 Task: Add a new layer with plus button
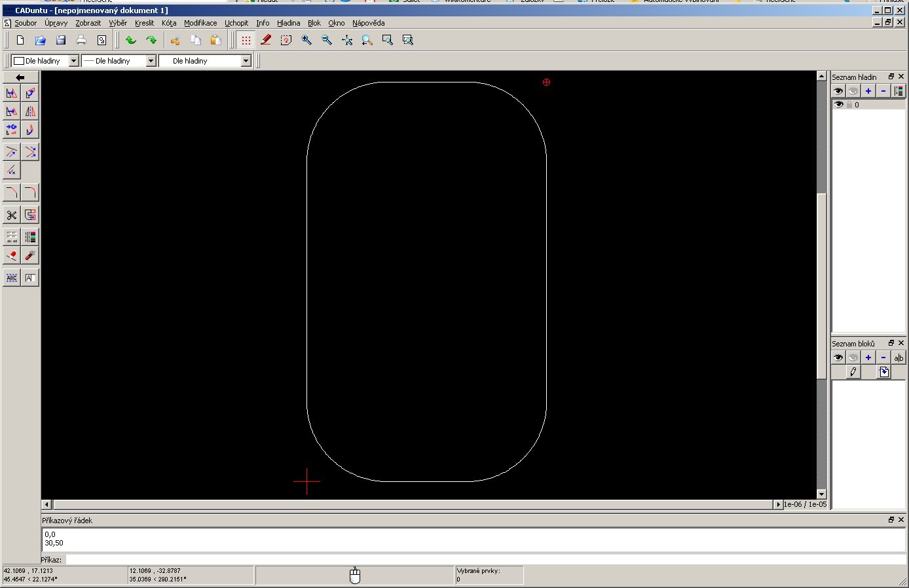point(868,91)
